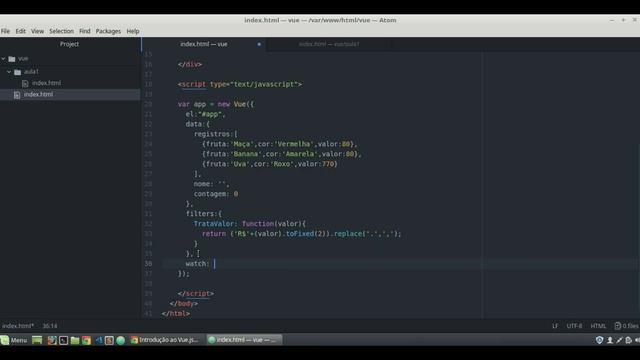Viewport: 640px width, 360px height.
Task: Click line number 20 in the gutter
Action: click(148, 104)
